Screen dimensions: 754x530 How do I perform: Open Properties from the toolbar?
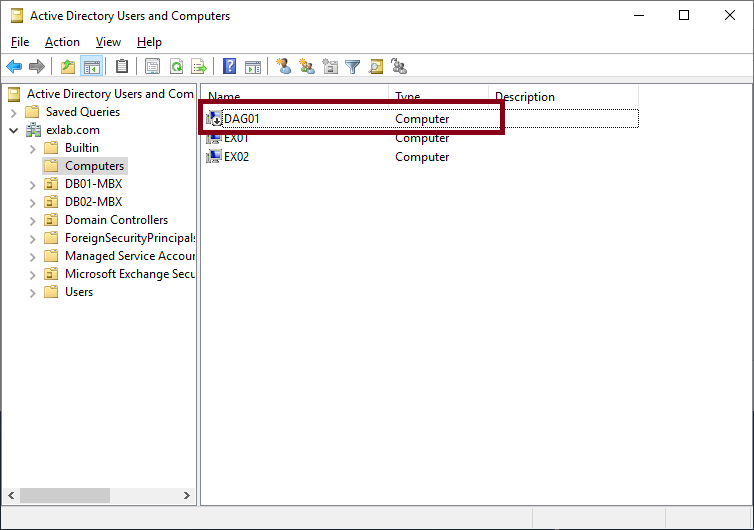coord(152,66)
